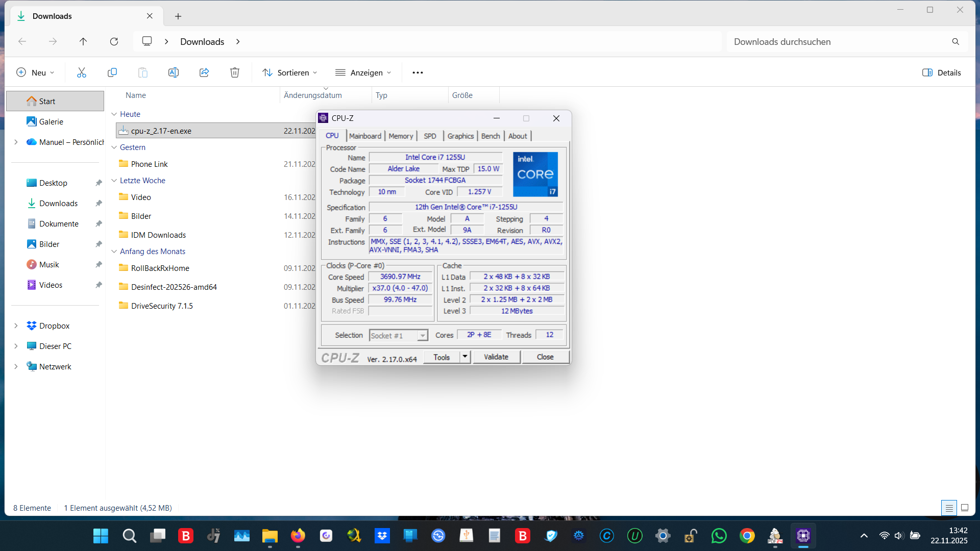Open the Memory tab in CPU-Z
The height and width of the screenshot is (551, 980).
coord(401,136)
